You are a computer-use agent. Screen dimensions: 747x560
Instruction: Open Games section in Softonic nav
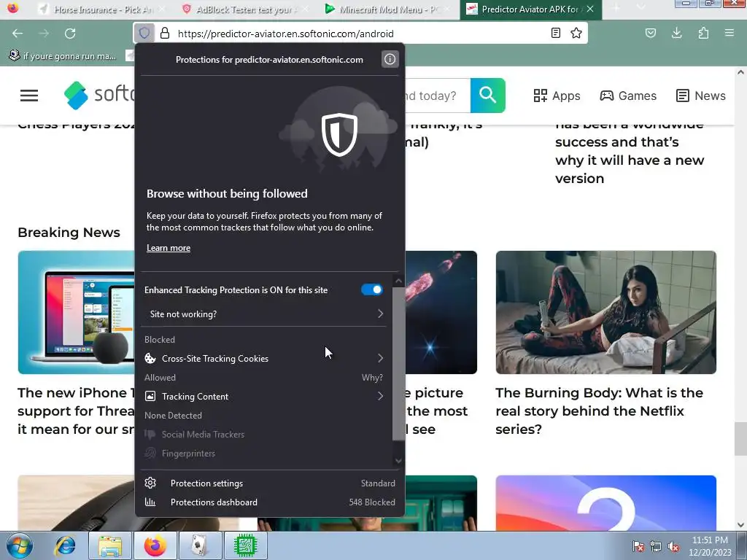[628, 96]
